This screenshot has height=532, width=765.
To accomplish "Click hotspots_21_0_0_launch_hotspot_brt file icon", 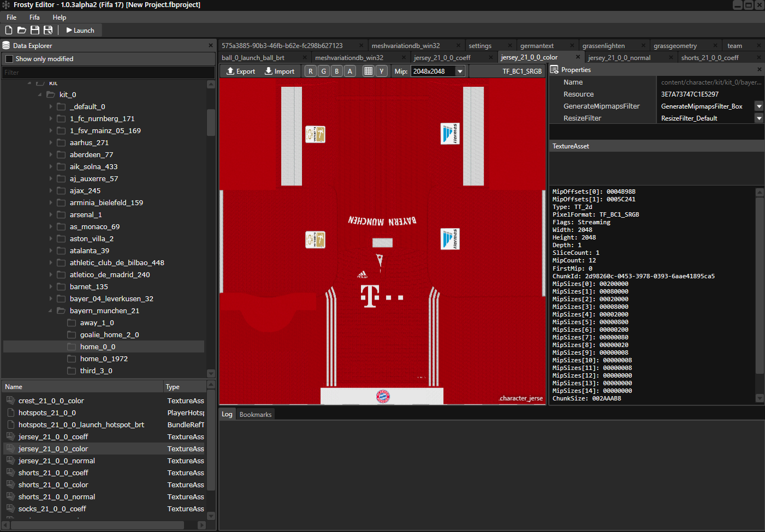I will point(10,425).
